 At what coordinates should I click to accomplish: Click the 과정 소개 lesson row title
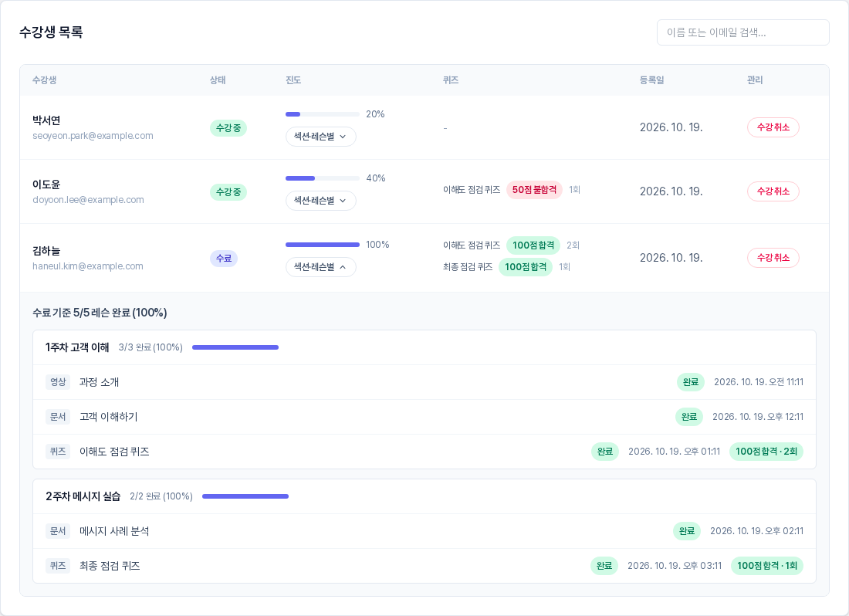click(x=99, y=382)
